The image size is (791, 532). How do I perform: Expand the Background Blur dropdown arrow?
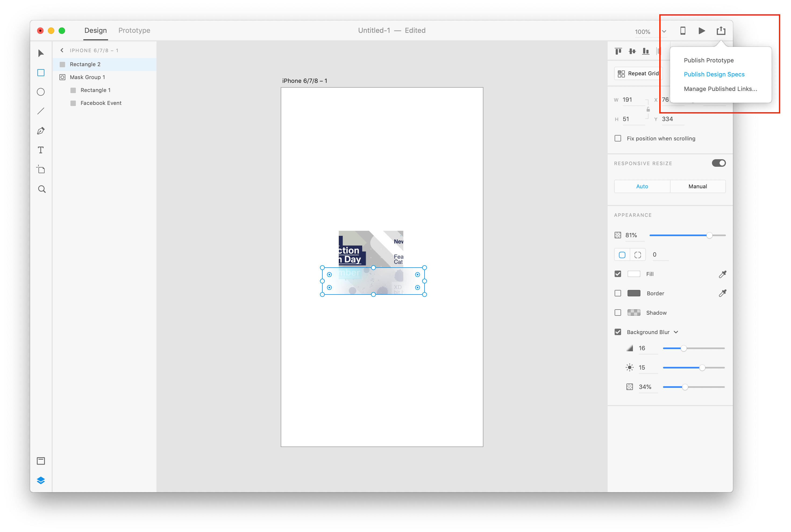[x=676, y=332]
